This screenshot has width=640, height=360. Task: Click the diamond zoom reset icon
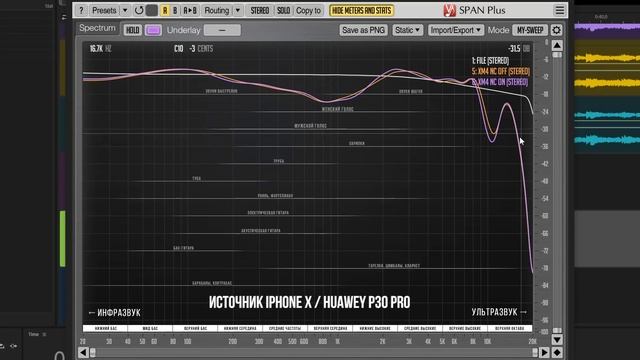point(557,352)
